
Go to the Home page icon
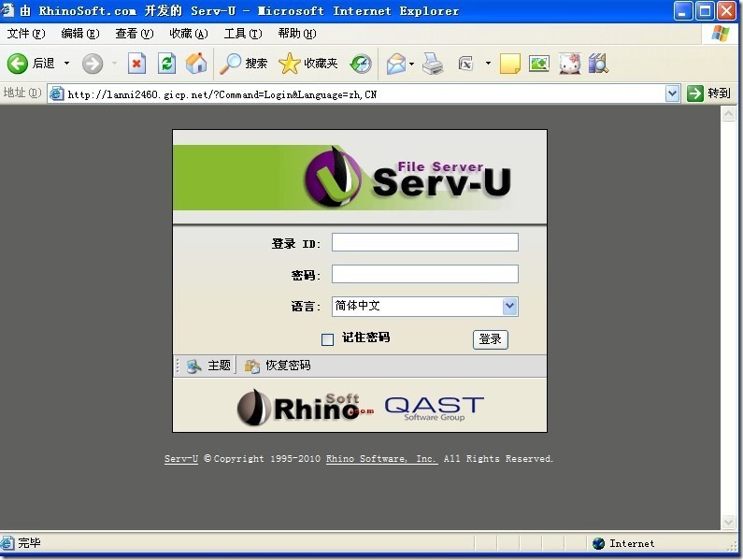click(x=196, y=63)
